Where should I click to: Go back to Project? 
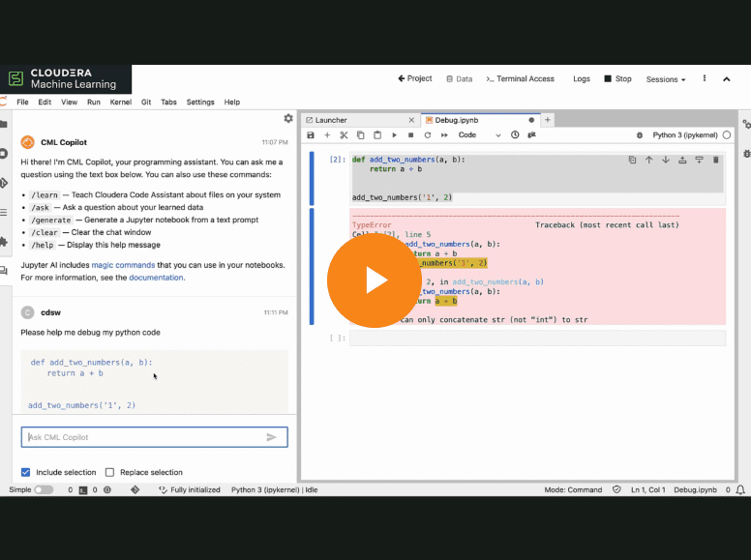tap(415, 78)
